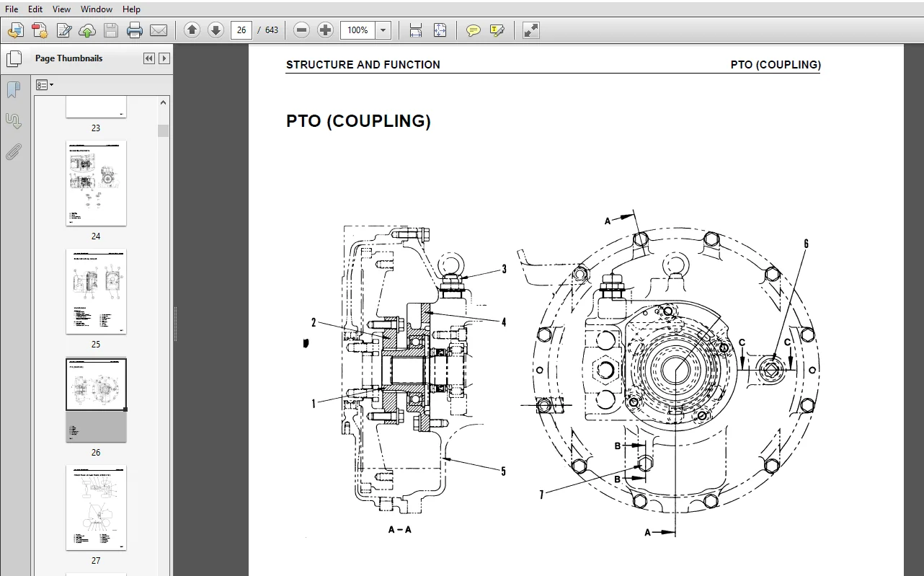Click the fit one full page icon

click(x=440, y=30)
